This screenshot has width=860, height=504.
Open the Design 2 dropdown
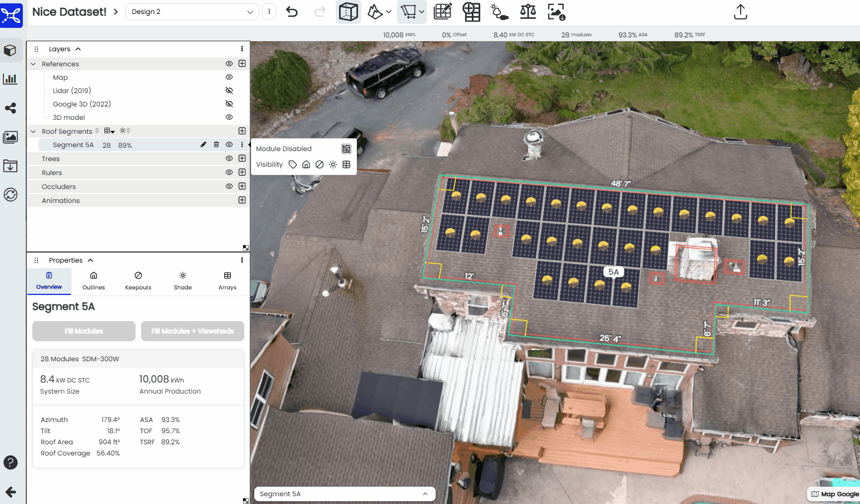click(x=192, y=11)
